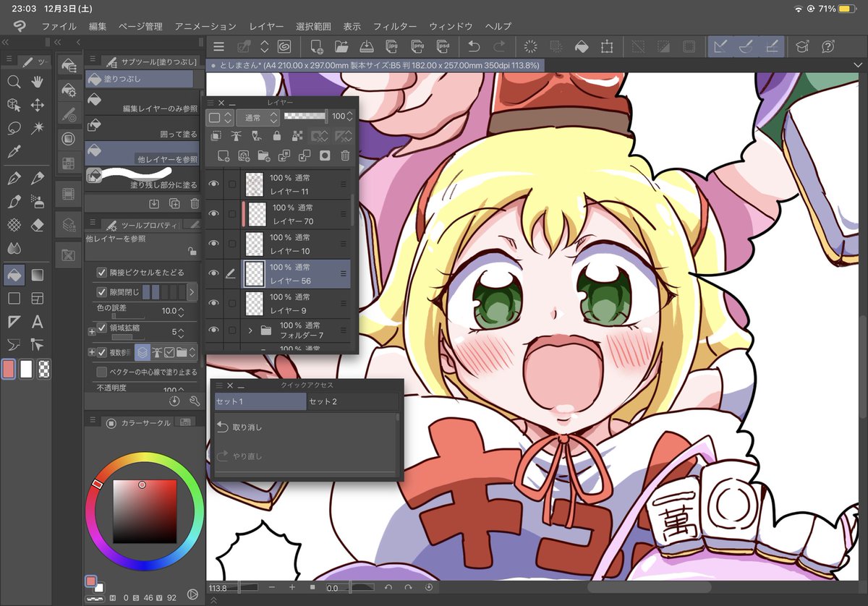This screenshot has width=868, height=606.
Task: Toggle 隙間閉じ checkbox
Action: pos(102,292)
